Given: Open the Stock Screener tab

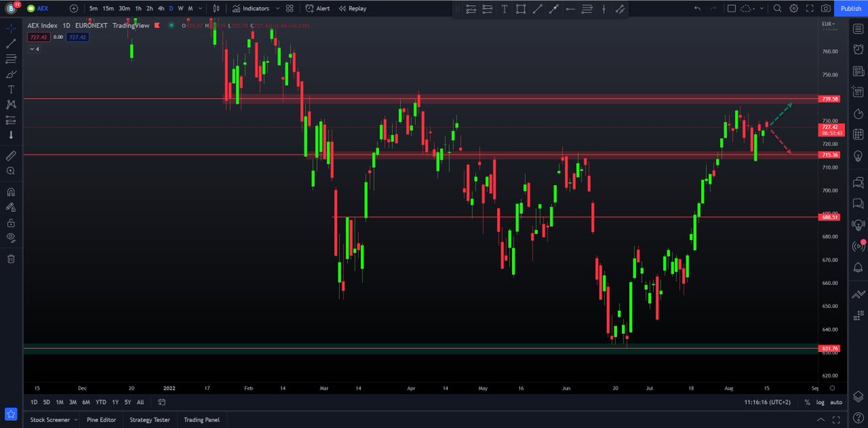Looking at the screenshot, I should pyautogui.click(x=50, y=419).
